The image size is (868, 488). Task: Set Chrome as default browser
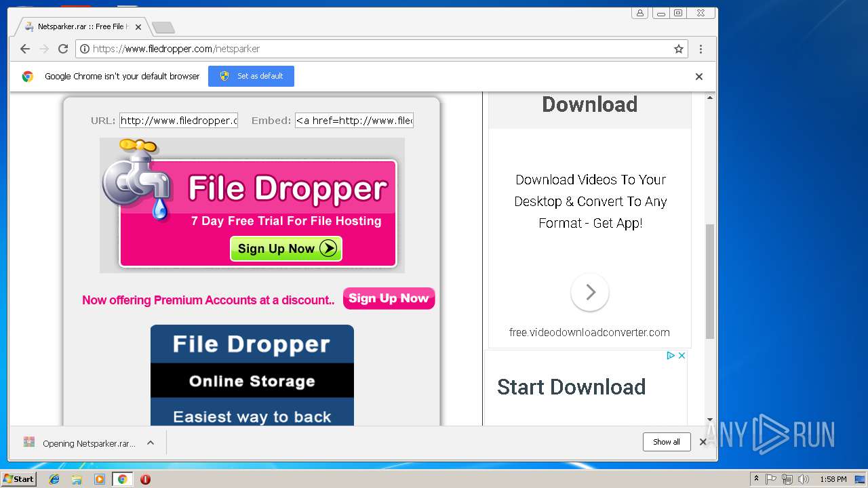pos(251,76)
